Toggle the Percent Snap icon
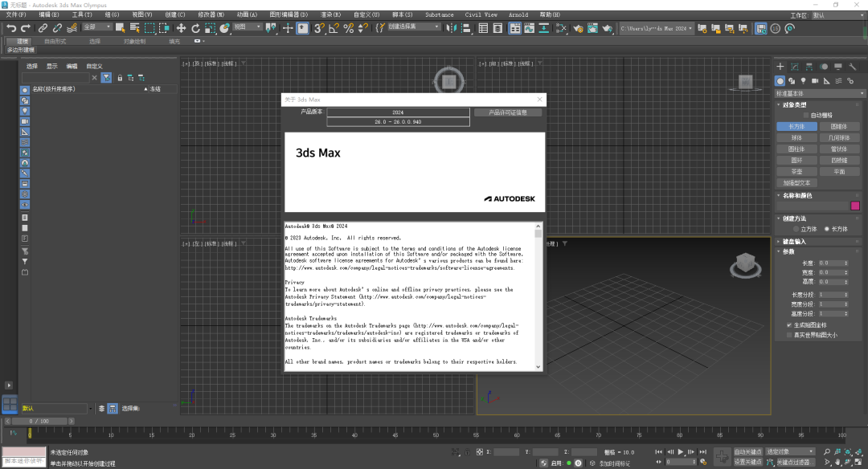 tap(348, 27)
